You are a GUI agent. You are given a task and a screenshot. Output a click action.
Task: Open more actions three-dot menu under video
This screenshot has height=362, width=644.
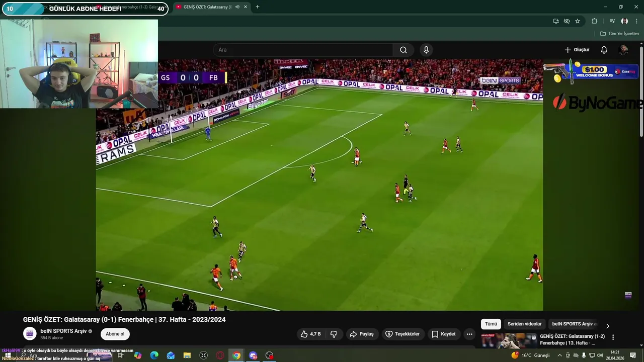469,334
